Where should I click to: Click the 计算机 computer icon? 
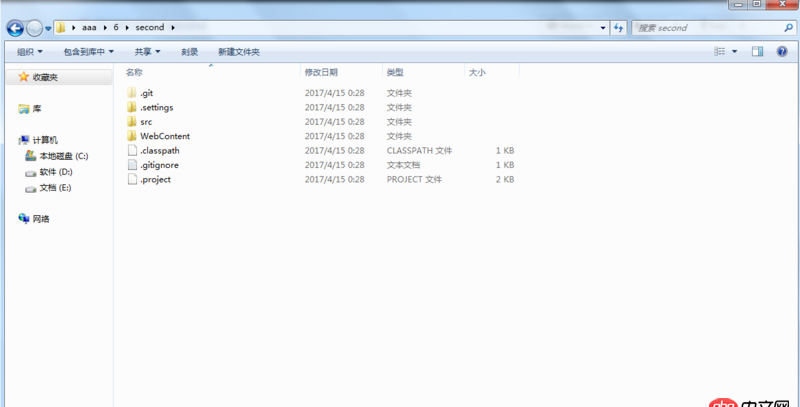[x=23, y=140]
